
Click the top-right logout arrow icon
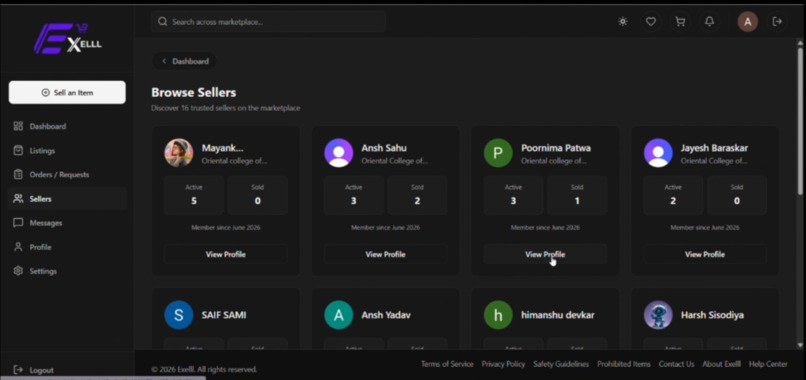777,22
